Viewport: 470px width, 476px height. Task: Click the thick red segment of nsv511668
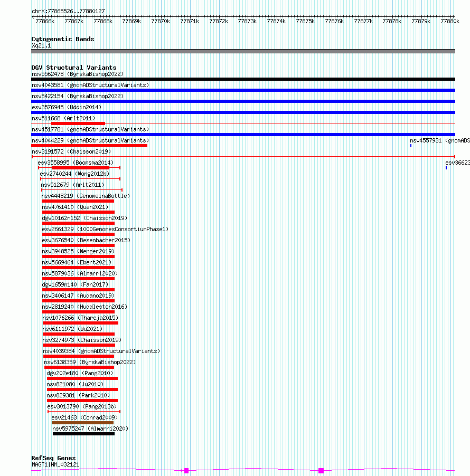pyautogui.click(x=78, y=123)
